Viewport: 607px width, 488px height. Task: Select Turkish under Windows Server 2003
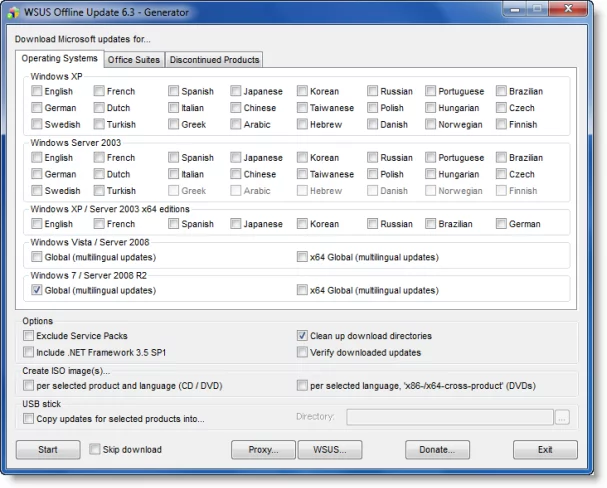click(x=99, y=191)
